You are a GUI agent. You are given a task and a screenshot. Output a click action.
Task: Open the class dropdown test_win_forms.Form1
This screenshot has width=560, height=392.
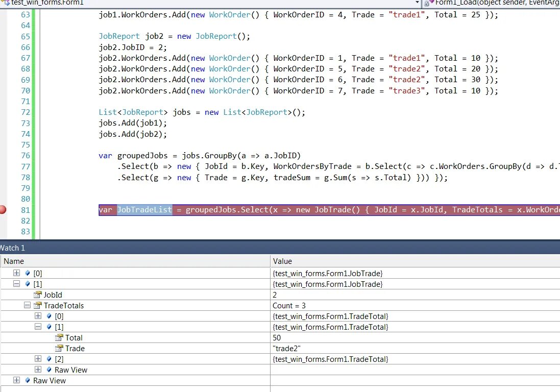[x=417, y=3]
